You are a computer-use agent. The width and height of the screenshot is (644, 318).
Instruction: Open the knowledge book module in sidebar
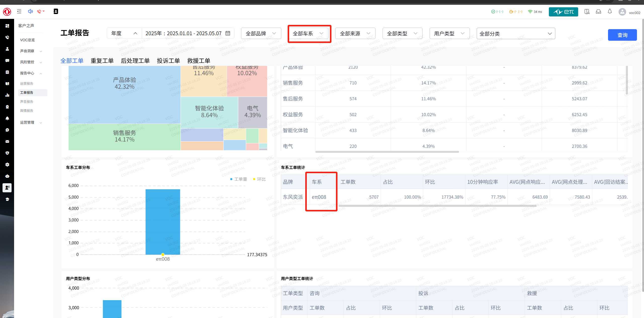pos(7,84)
